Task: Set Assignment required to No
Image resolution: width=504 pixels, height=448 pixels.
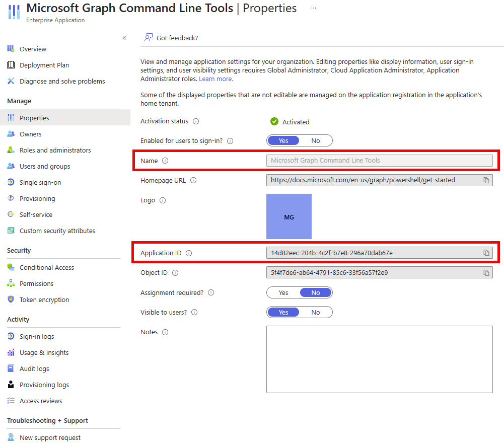Action: click(x=316, y=293)
